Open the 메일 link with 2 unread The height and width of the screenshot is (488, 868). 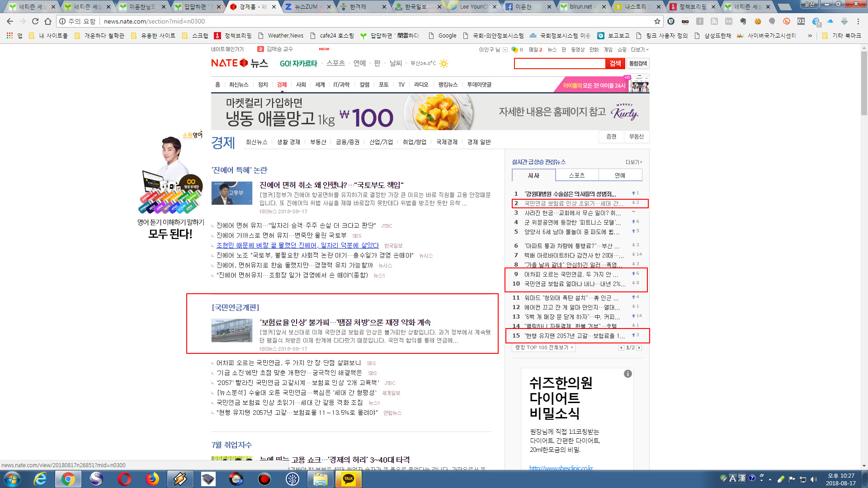pyautogui.click(x=536, y=50)
